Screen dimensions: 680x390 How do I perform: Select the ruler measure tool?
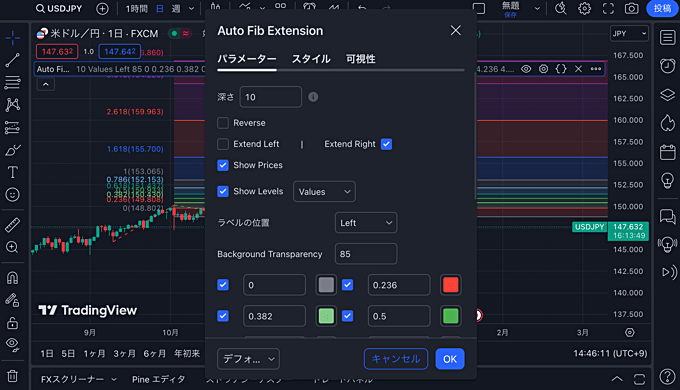tap(13, 225)
